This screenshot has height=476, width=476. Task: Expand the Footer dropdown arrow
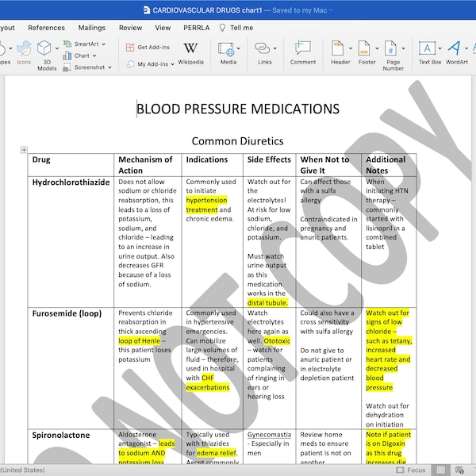[x=377, y=48]
